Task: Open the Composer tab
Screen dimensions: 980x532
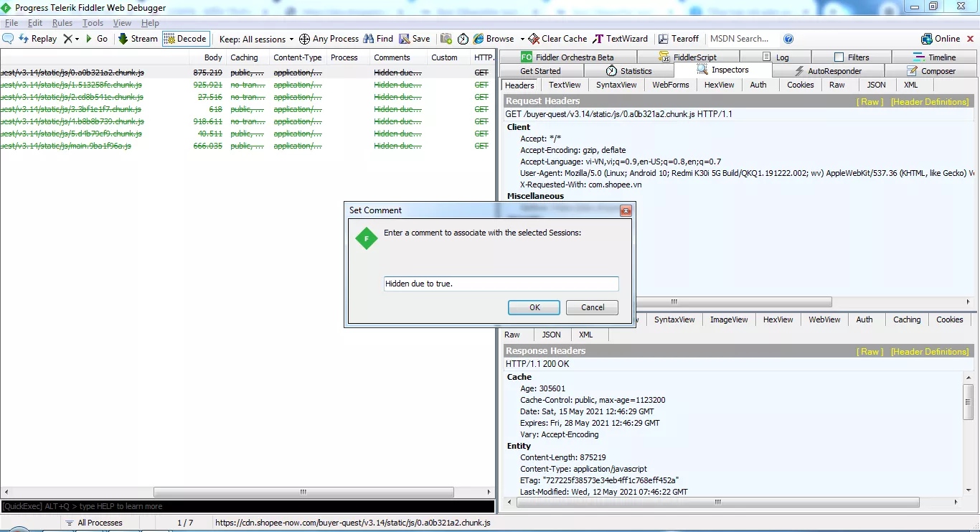Action: click(931, 71)
